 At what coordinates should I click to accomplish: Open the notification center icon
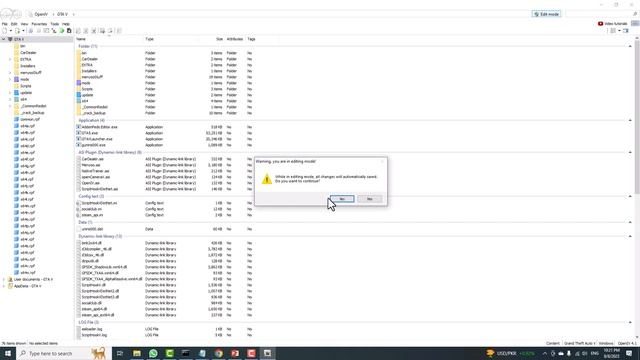(629, 353)
